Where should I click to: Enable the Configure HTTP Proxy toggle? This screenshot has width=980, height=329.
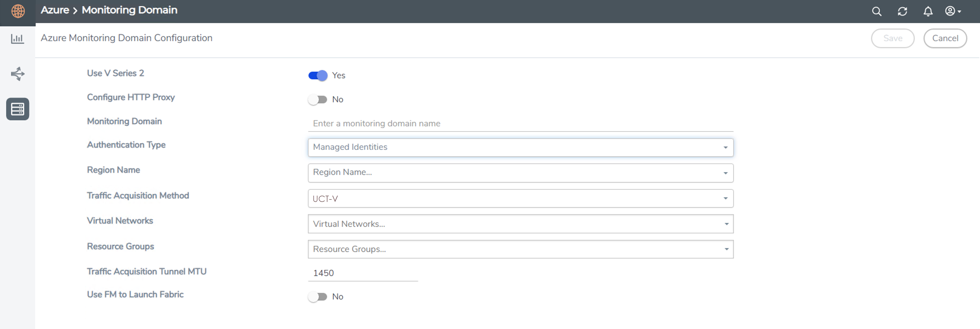point(318,100)
